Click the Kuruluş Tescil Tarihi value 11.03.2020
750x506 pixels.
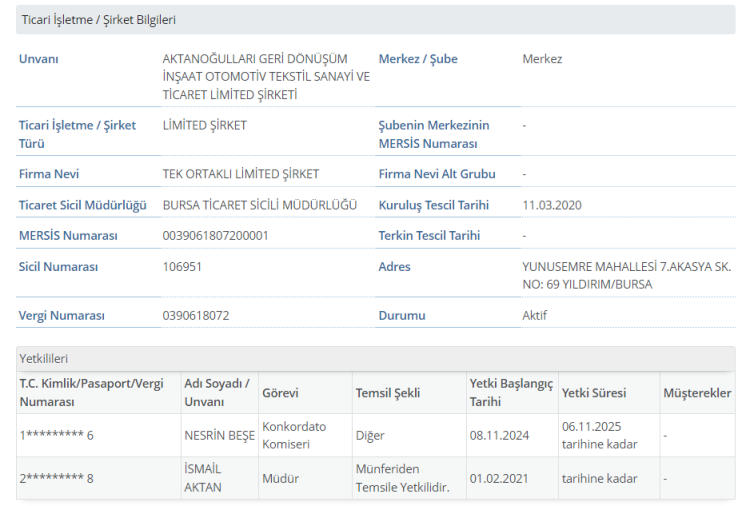551,205
